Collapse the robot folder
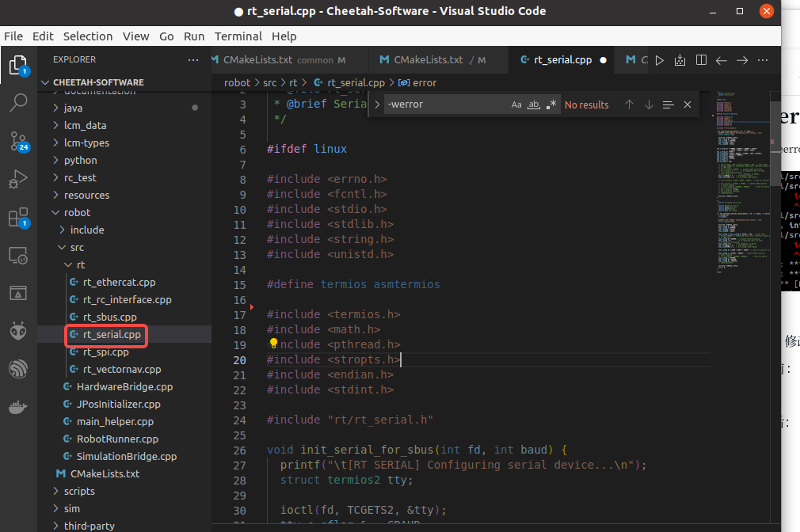This screenshot has height=532, width=800. tap(77, 212)
